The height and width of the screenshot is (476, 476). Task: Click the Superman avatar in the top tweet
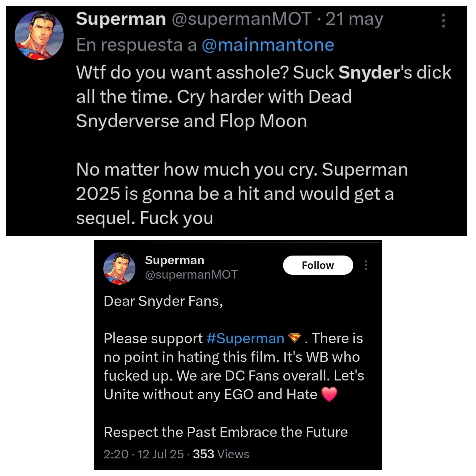[39, 36]
